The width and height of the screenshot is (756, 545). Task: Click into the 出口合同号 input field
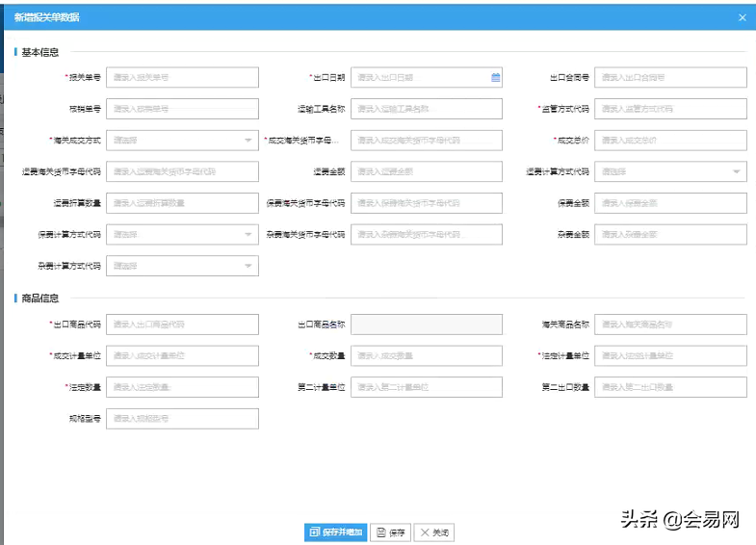click(x=670, y=78)
